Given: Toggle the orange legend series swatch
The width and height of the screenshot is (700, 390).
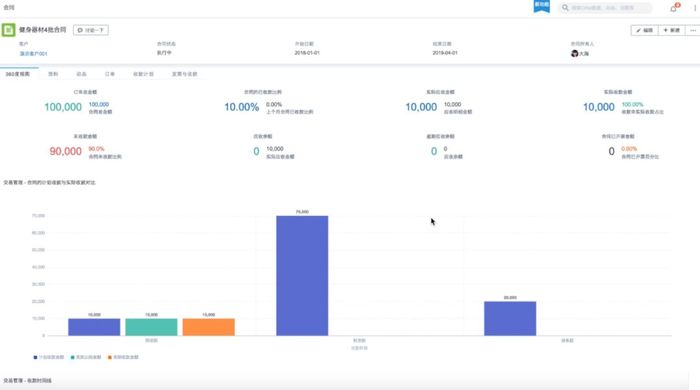Looking at the screenshot, I should 109,357.
